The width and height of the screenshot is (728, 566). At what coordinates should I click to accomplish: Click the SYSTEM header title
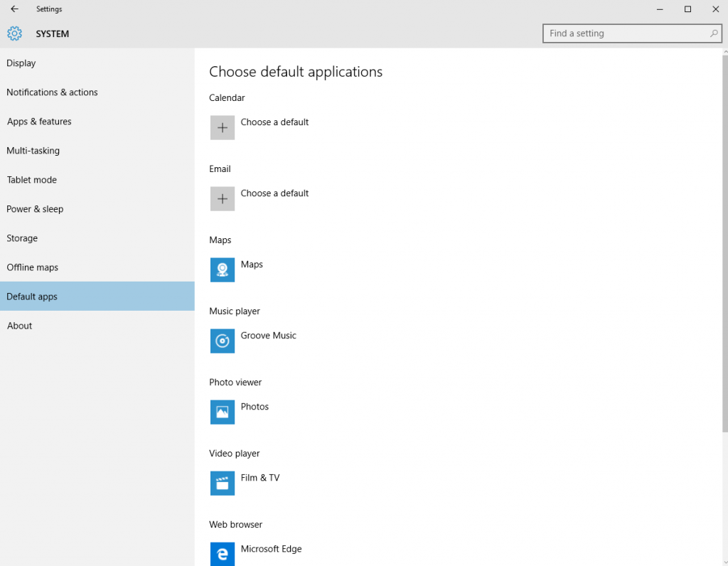click(x=53, y=34)
